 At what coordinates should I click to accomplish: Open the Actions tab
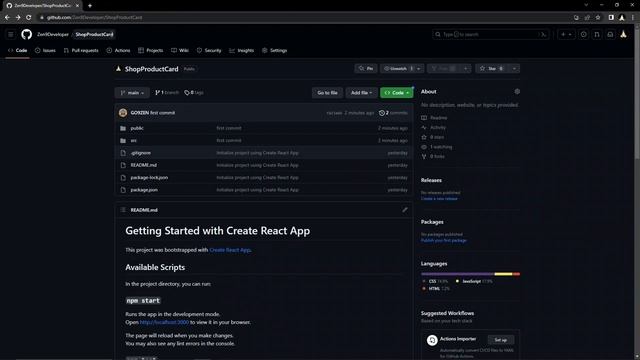[x=118, y=51]
